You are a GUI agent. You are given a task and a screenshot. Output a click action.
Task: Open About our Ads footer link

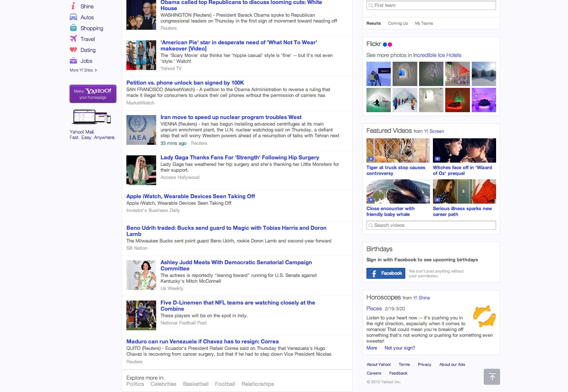(452, 364)
